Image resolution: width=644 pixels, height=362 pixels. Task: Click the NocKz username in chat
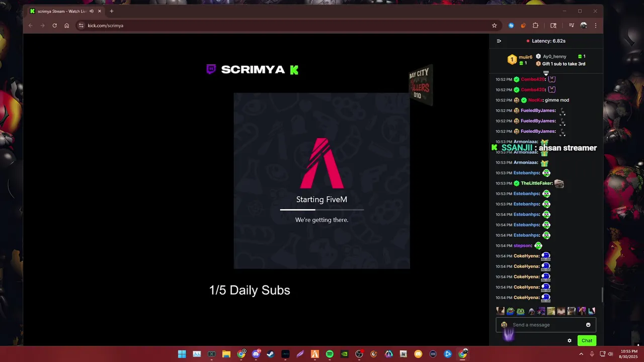[x=535, y=100]
